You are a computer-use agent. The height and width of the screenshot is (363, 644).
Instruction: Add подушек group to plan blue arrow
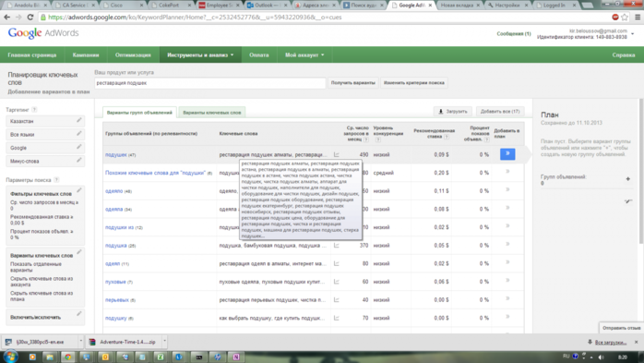(507, 154)
